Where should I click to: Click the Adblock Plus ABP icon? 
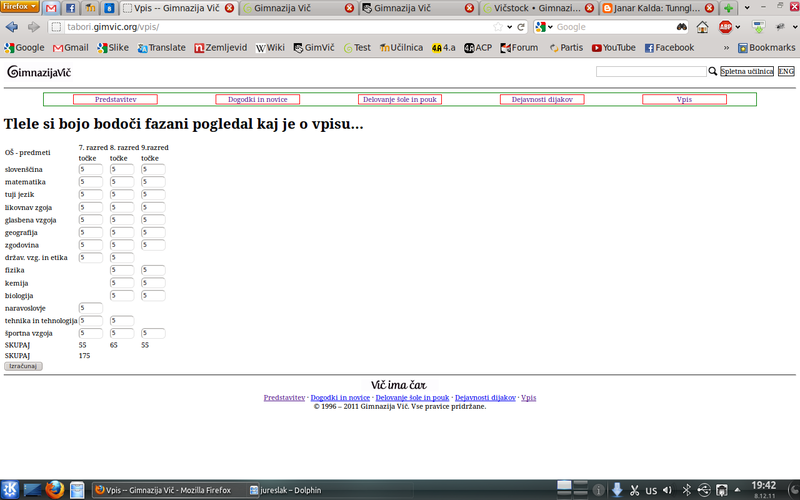(729, 27)
